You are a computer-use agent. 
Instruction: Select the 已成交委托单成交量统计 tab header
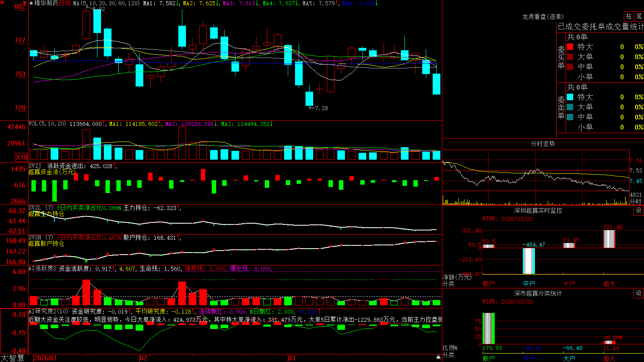[x=601, y=27]
